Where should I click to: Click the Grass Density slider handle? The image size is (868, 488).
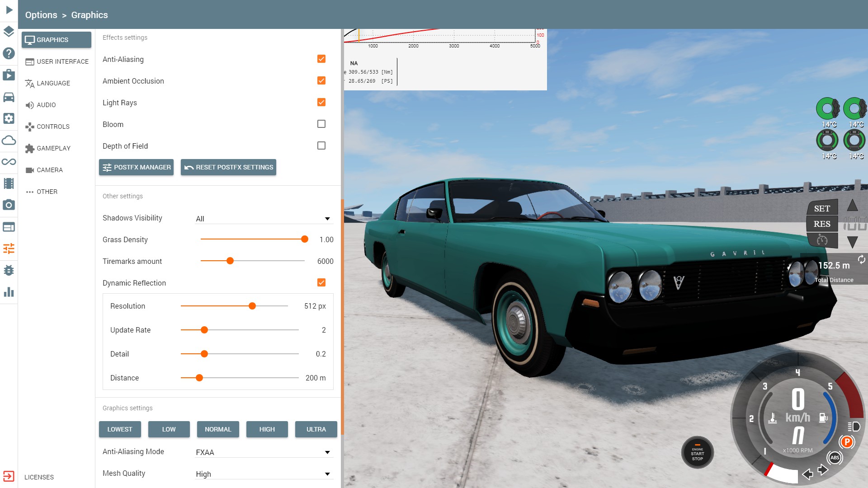pos(305,239)
